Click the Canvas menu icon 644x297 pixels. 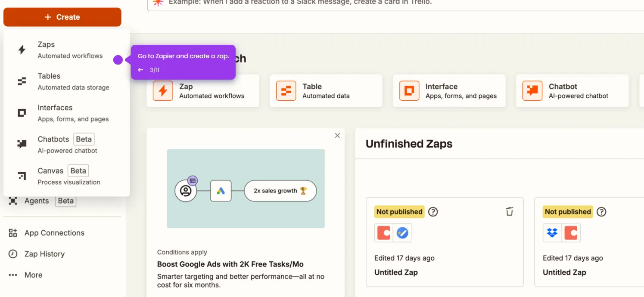(22, 176)
